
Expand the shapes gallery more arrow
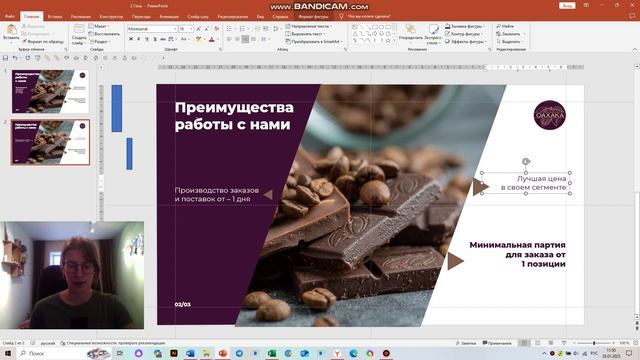pos(394,41)
